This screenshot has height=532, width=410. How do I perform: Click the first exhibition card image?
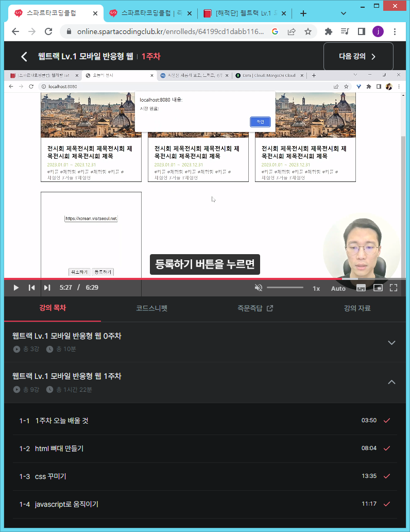tap(91, 115)
